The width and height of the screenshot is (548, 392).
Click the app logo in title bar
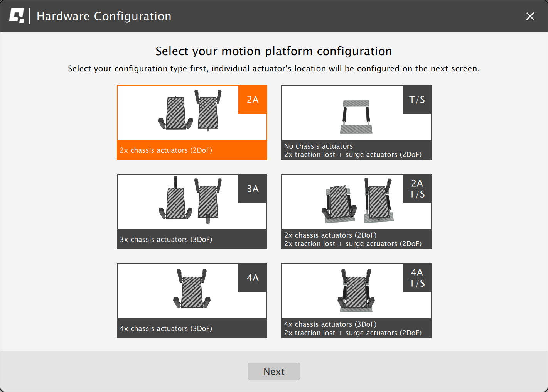(x=17, y=16)
